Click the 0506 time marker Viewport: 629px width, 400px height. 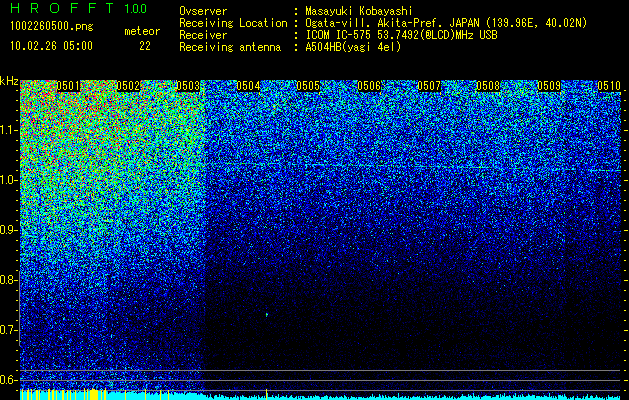coord(369,86)
